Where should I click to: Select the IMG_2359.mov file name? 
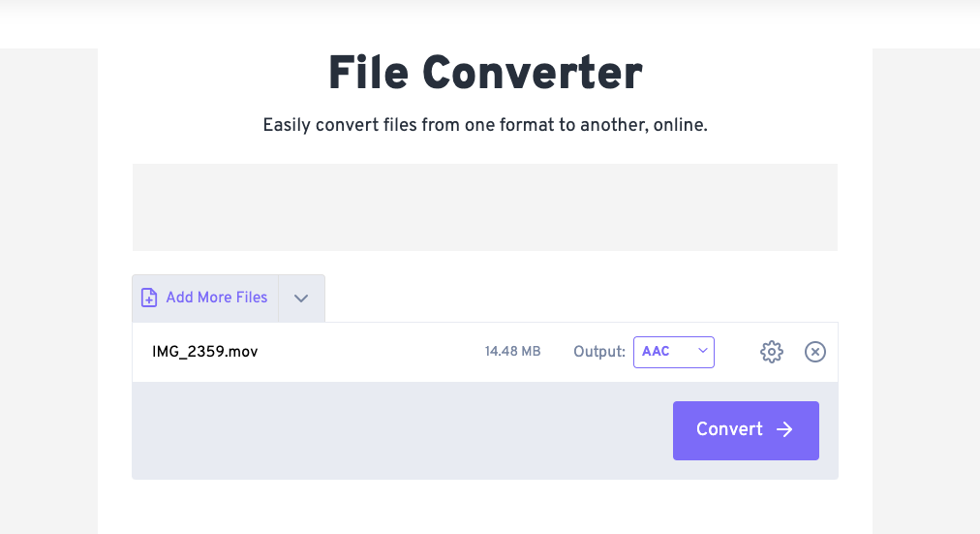[x=205, y=352]
